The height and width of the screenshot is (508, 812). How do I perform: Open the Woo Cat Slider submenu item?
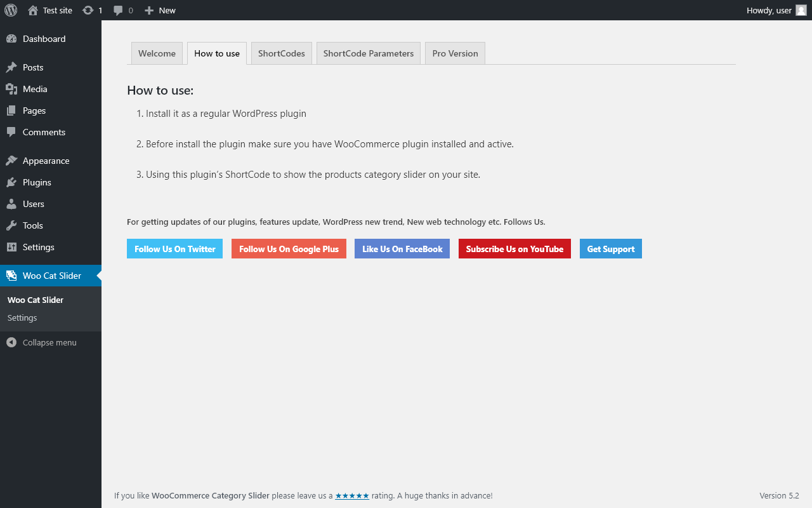(36, 300)
